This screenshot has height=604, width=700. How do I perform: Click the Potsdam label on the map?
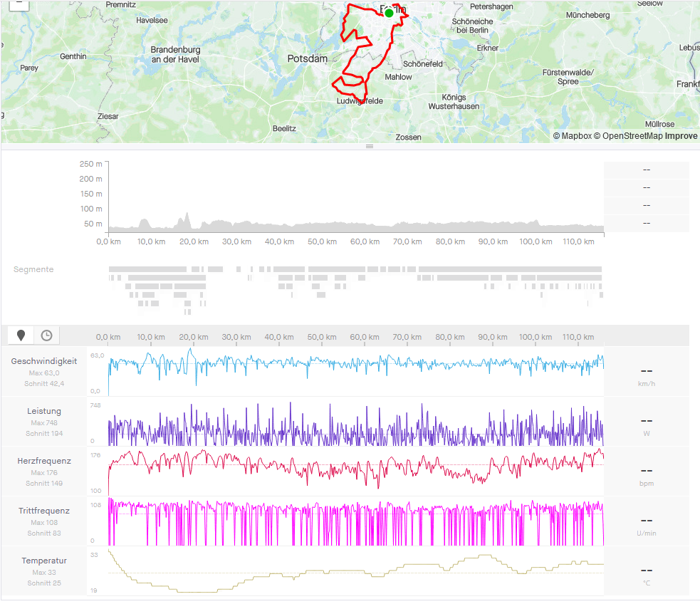point(307,58)
